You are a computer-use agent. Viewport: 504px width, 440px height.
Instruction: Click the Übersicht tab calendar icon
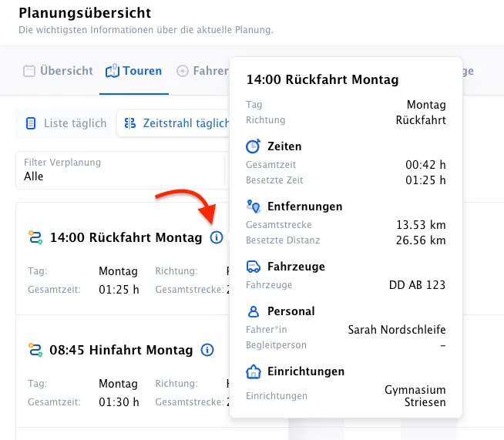(x=29, y=71)
